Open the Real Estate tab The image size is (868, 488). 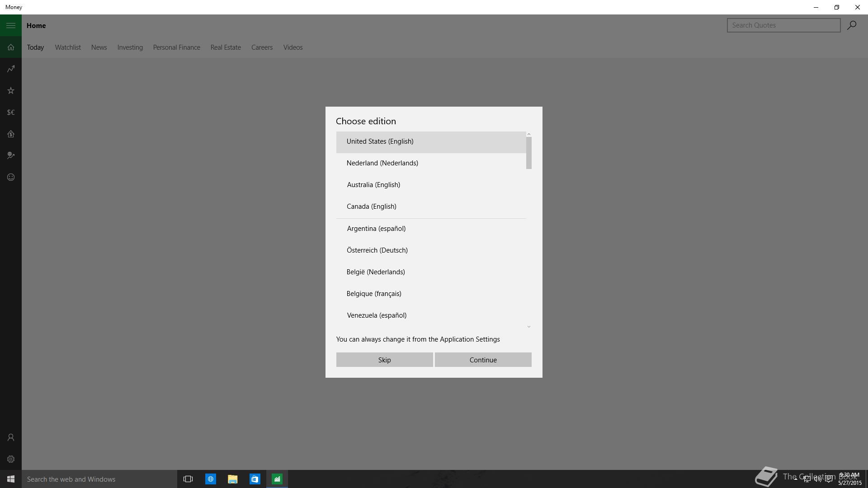click(x=226, y=47)
